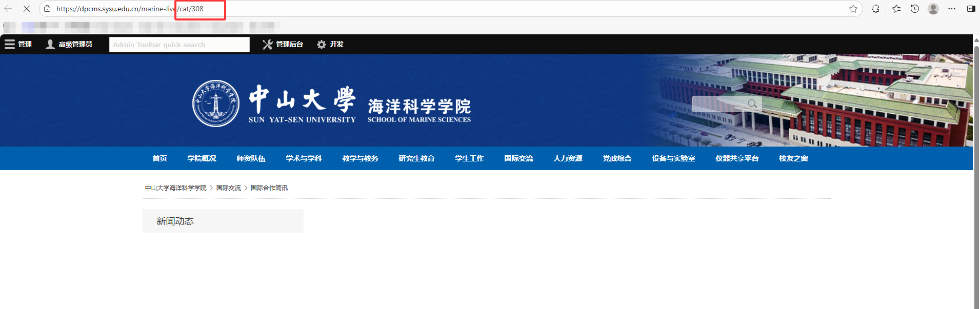Click the search magnifier icon in banner
Viewport: 980px width, 309px height.
[752, 104]
